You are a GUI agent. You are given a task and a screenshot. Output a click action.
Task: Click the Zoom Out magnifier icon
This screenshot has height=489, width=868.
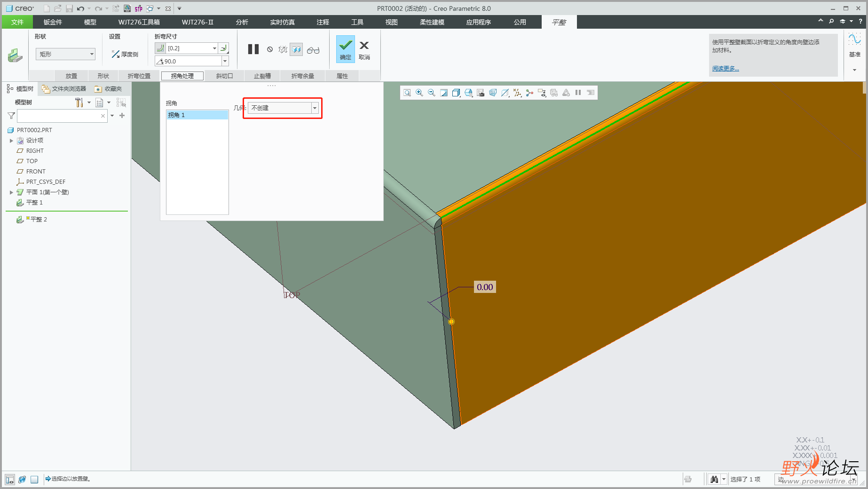click(432, 93)
